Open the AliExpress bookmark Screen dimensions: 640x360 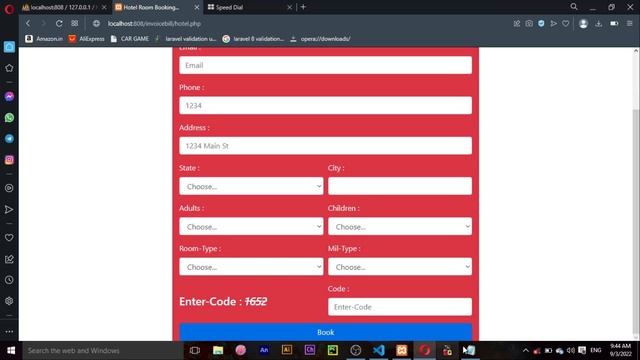87,39
